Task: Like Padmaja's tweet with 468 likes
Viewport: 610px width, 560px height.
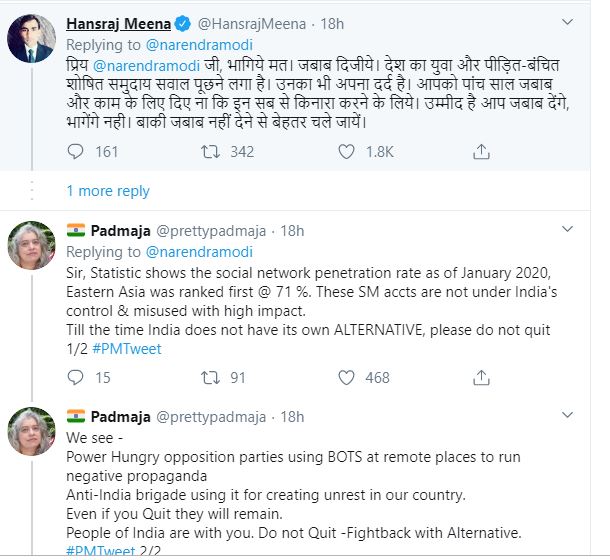Action: click(347, 377)
